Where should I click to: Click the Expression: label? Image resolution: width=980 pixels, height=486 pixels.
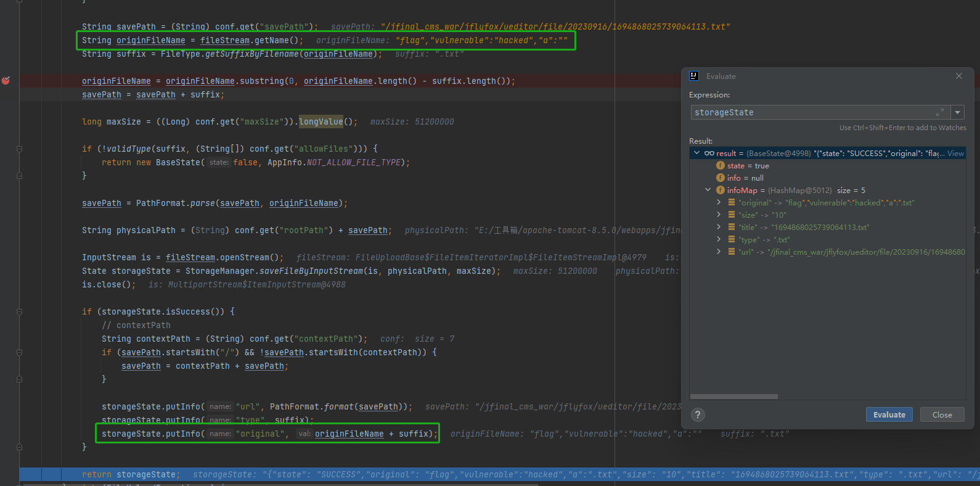pyautogui.click(x=709, y=94)
